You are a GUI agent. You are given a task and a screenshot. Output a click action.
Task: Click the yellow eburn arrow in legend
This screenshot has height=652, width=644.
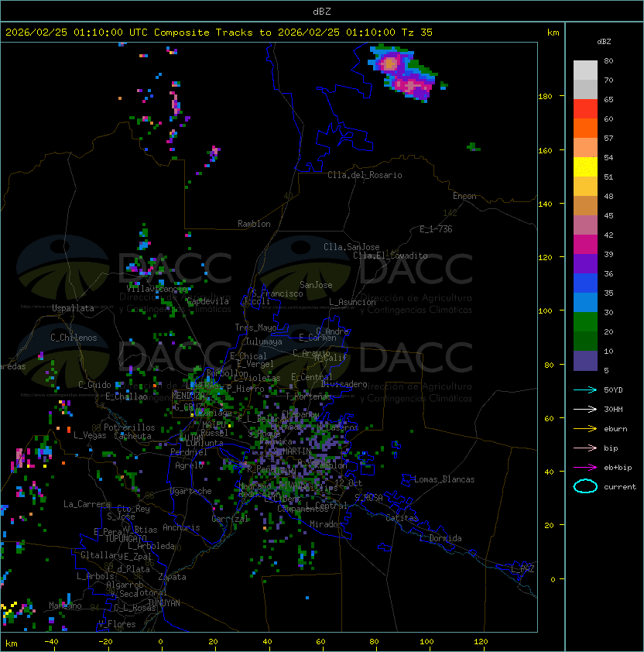pos(585,429)
